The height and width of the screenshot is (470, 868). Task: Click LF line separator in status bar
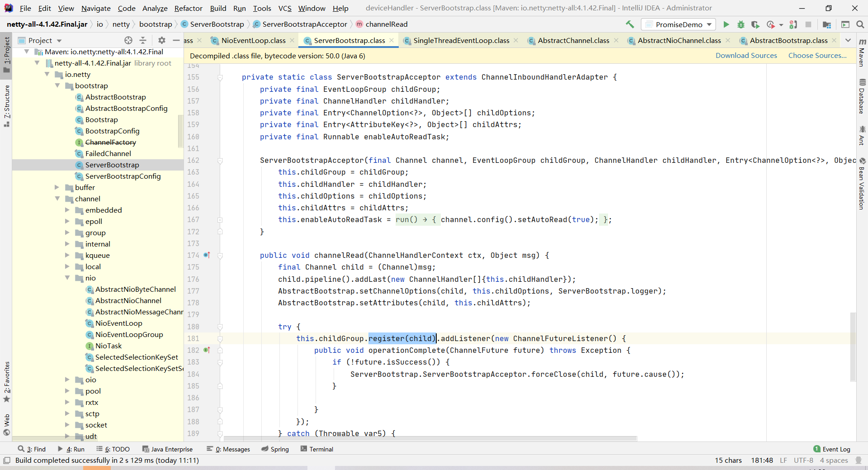(x=783, y=461)
